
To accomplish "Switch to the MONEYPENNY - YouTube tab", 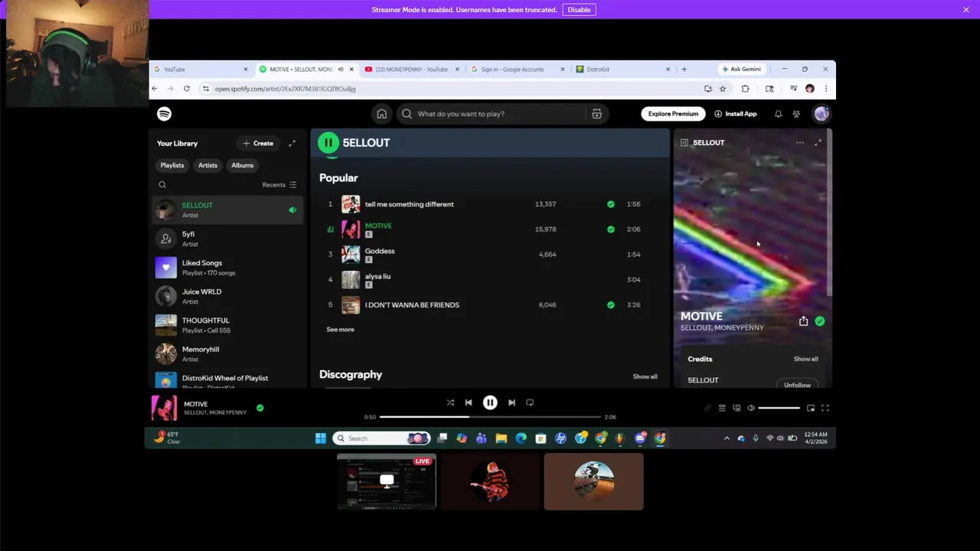I will click(x=412, y=70).
